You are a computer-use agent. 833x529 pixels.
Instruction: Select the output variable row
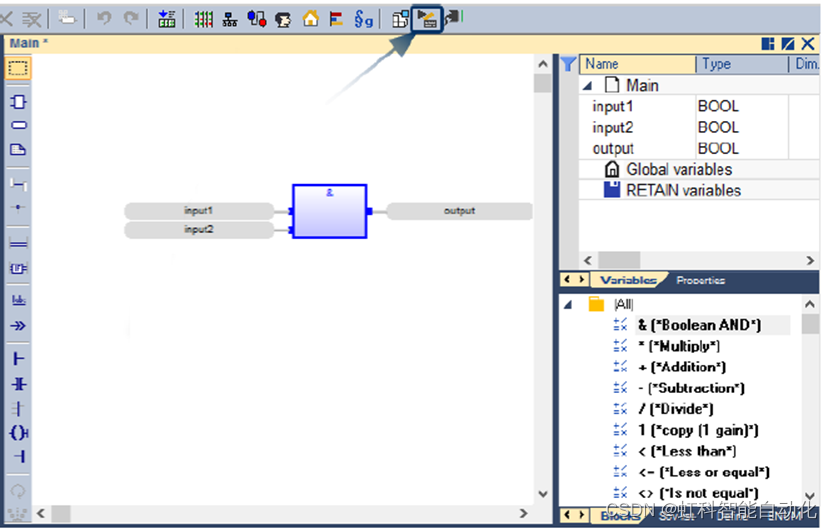pos(699,149)
